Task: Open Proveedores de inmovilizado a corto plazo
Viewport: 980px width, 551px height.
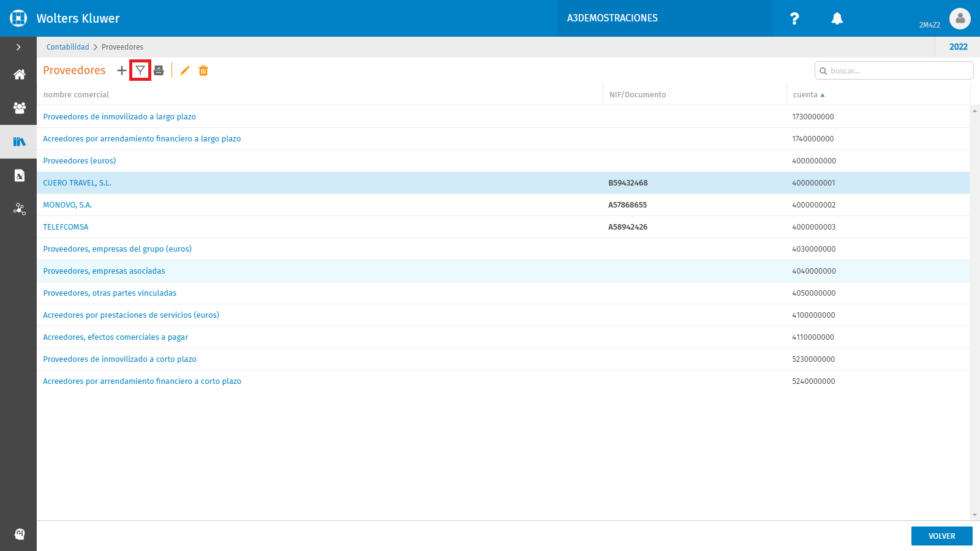Action: click(x=120, y=359)
